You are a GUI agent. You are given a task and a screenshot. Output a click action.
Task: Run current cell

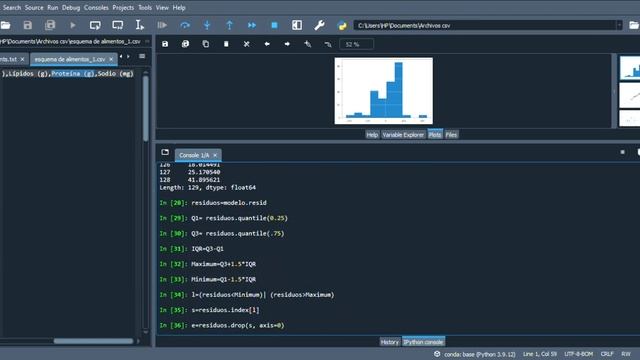pos(95,25)
